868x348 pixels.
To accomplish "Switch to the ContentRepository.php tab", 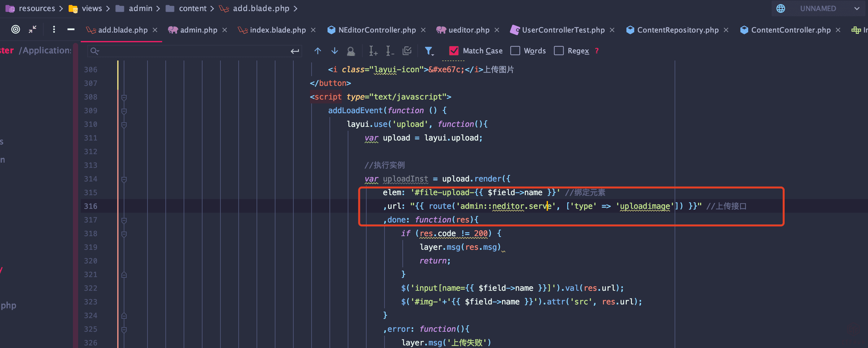I will [677, 30].
